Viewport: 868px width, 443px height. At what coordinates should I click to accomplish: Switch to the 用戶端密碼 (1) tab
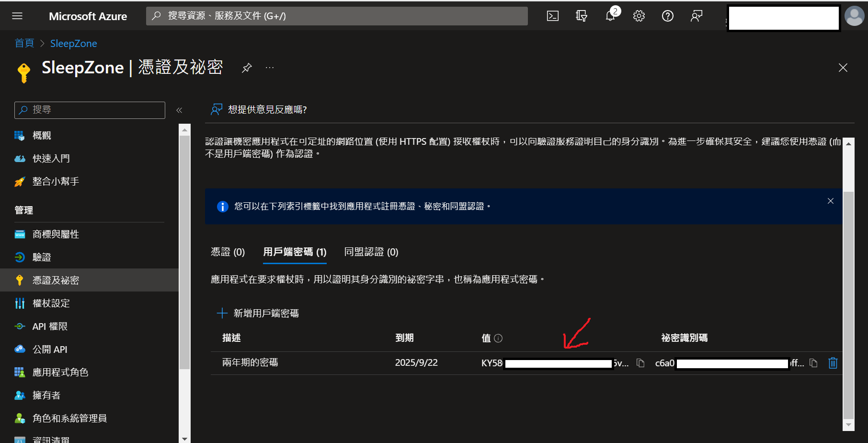click(295, 252)
